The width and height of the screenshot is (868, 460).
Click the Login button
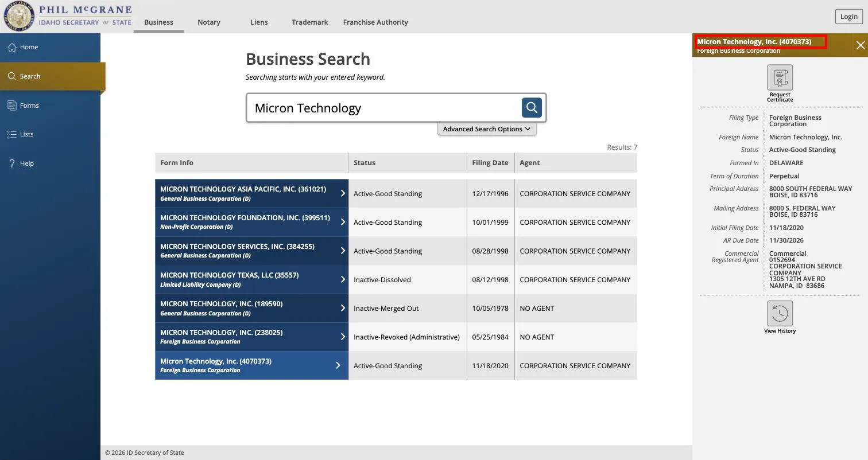pyautogui.click(x=848, y=16)
